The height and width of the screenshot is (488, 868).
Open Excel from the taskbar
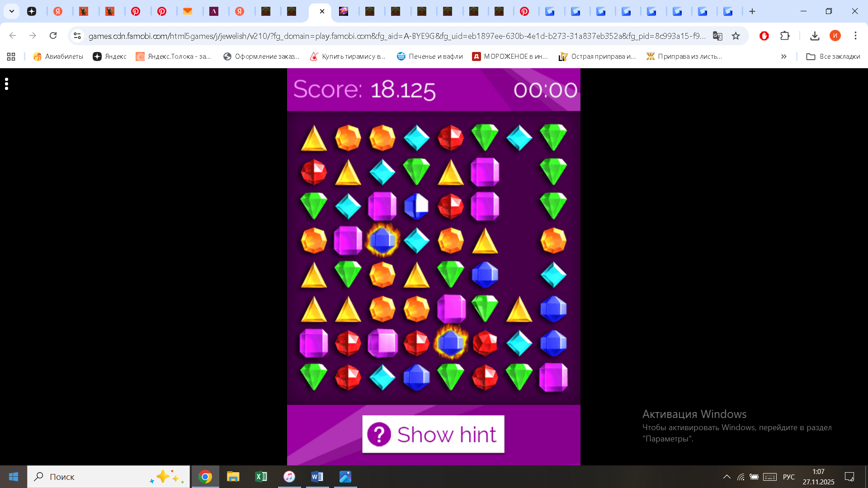click(261, 477)
